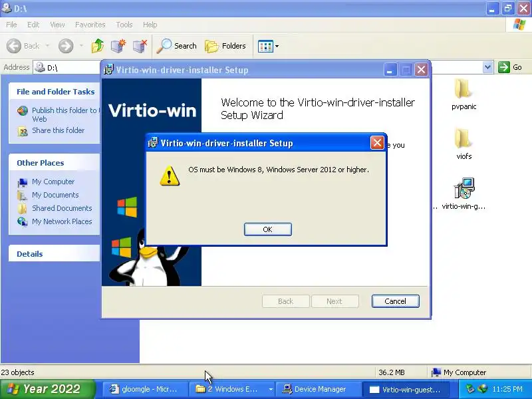
Task: Open My Network Places link
Action: pyautogui.click(x=62, y=221)
